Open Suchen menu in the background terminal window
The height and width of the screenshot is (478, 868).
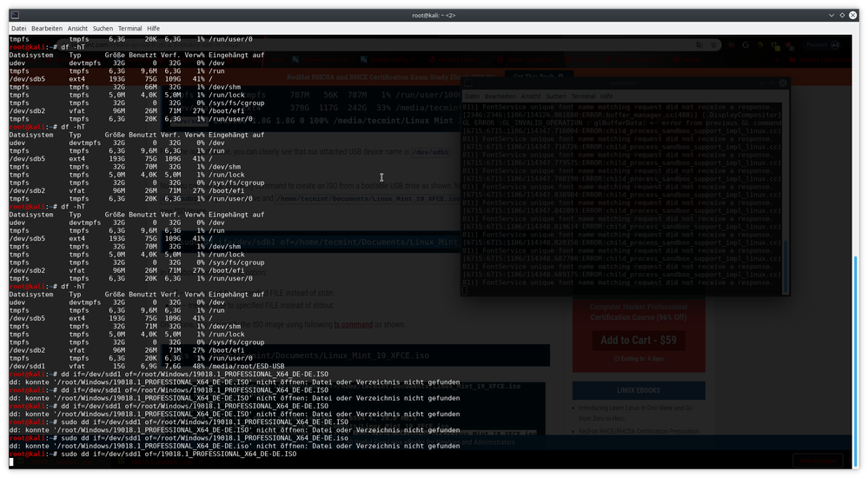pos(556,96)
